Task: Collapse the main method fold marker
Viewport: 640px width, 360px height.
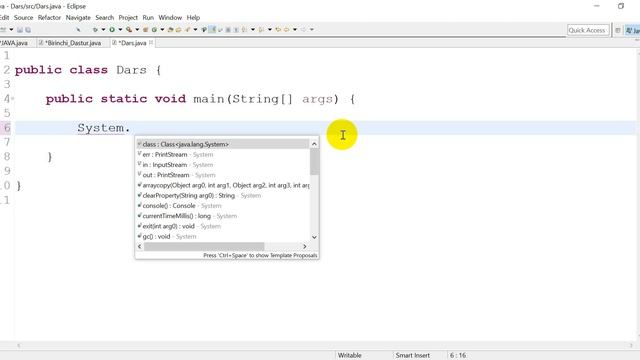Action: coord(13,98)
